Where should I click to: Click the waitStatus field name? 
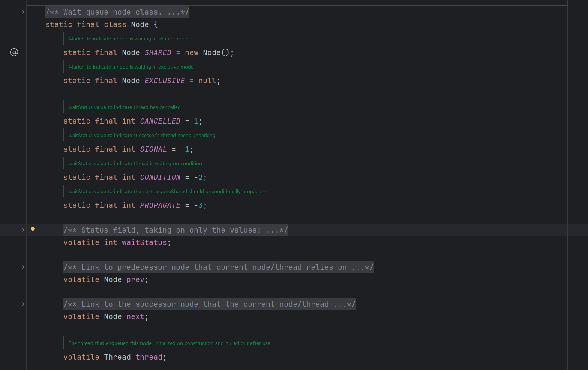[x=144, y=243]
